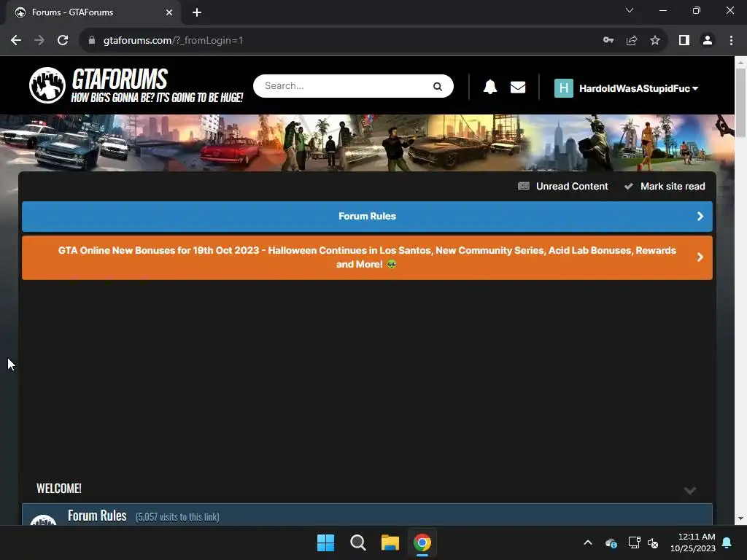Click the GTAFORUMS title text
Image resolution: width=747 pixels, height=560 pixels.
click(120, 79)
